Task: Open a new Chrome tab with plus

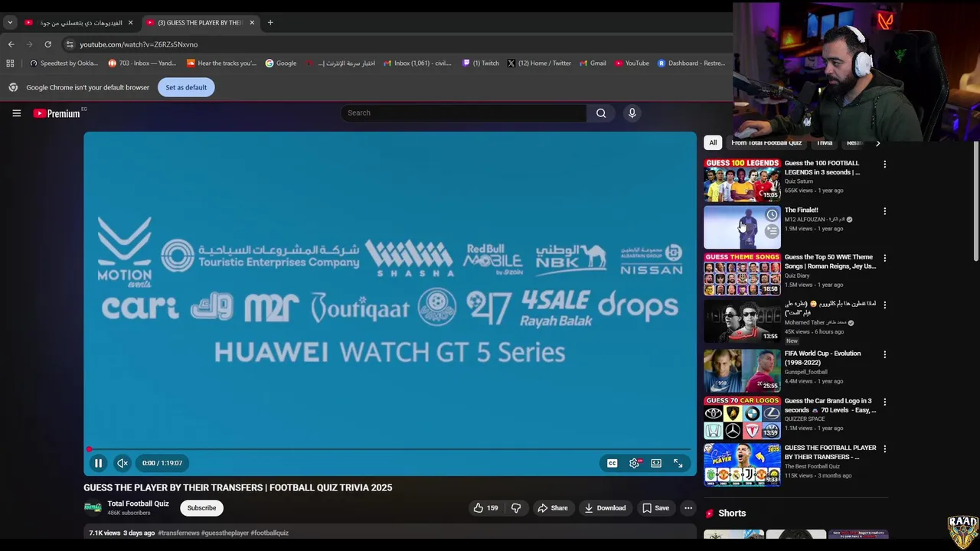Action: (x=270, y=23)
